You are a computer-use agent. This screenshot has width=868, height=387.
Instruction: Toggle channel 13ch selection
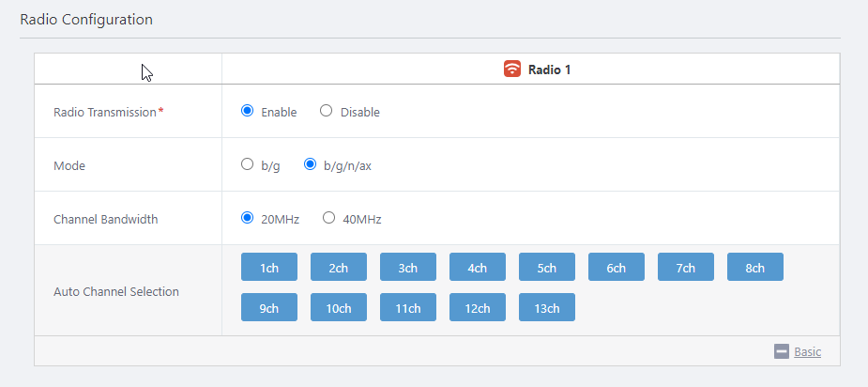tap(547, 307)
